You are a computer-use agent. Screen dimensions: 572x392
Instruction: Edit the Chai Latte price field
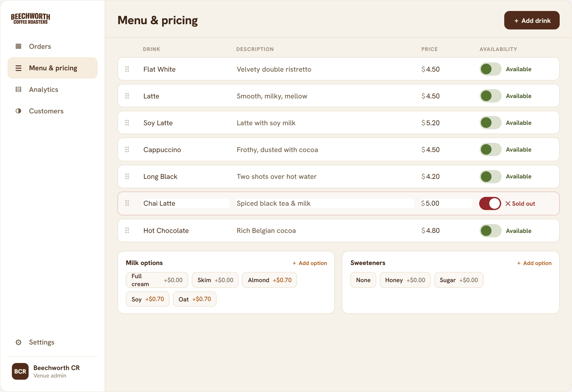(446, 203)
